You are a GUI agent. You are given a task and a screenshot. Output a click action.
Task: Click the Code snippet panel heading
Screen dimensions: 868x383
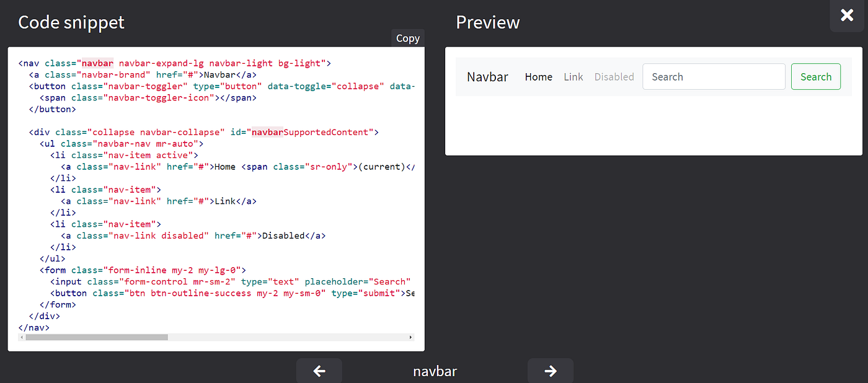(x=71, y=22)
